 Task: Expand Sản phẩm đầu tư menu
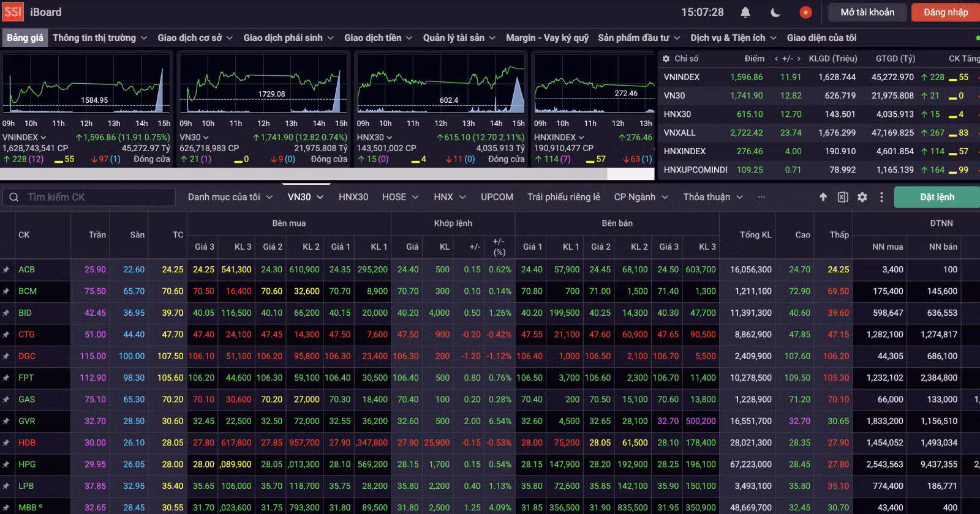[x=639, y=38]
